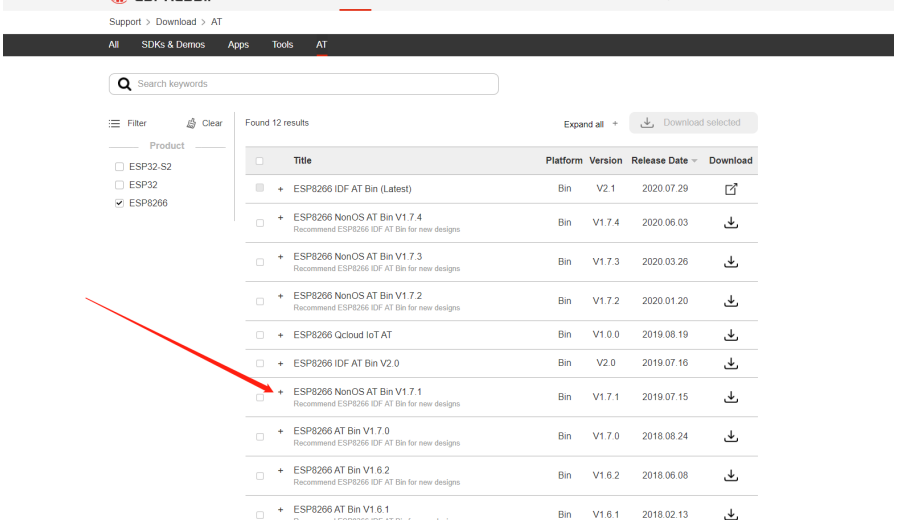Download ESP8266 AT Bin V1.6.1
Viewport: 906px width, 531px height.
click(x=731, y=514)
